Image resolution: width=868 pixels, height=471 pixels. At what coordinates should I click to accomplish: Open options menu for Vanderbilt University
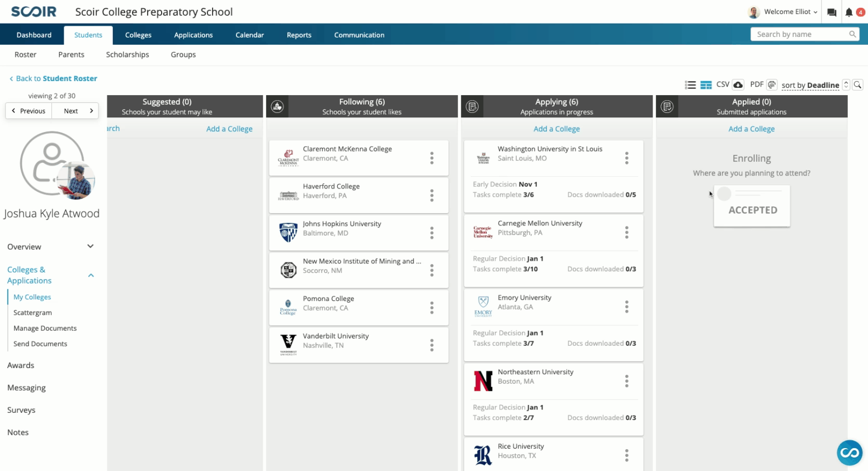click(432, 345)
